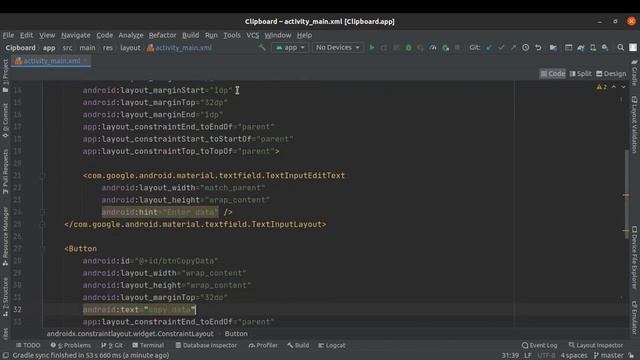The image size is (640, 360).
Task: Open the Gradle side panel
Action: (x=634, y=72)
